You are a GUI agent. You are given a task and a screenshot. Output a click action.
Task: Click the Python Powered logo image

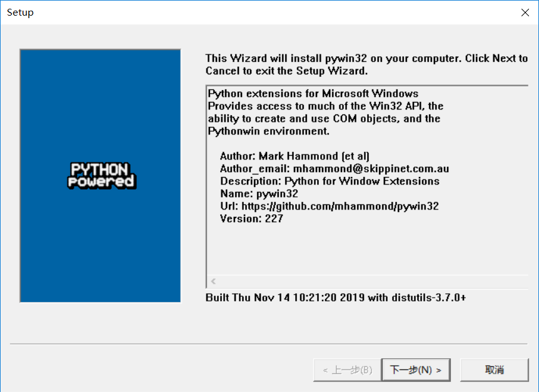[102, 176]
